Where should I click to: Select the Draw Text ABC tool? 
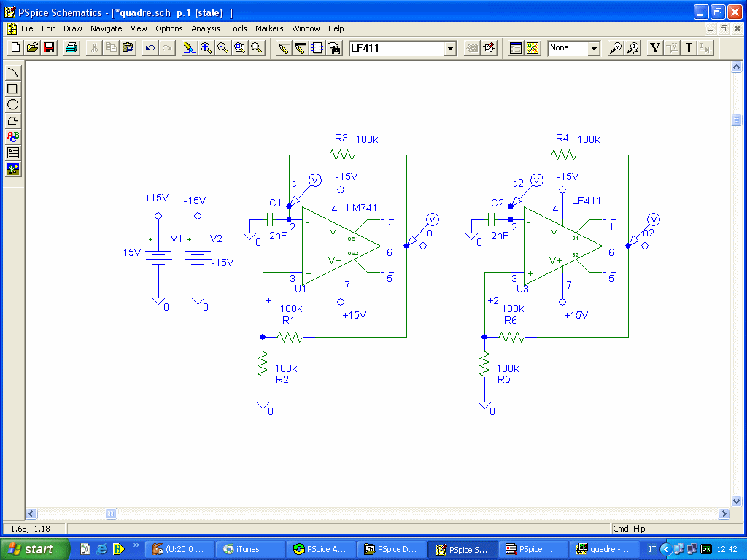[13, 137]
